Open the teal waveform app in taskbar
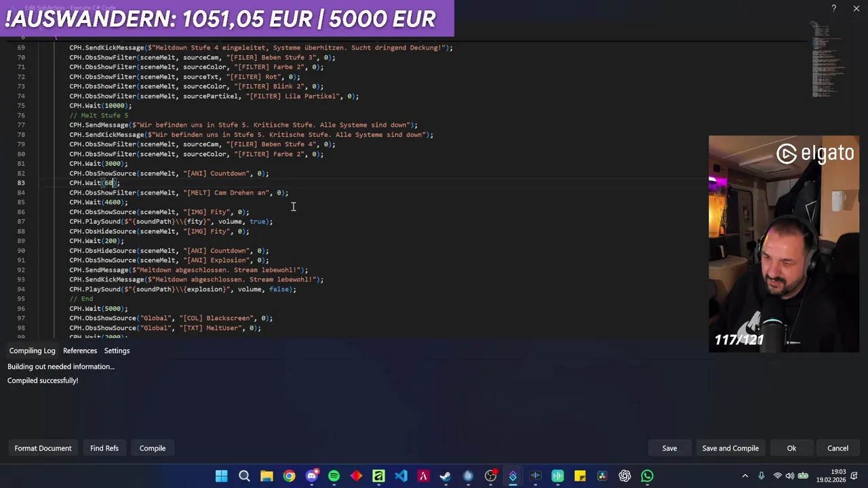 tap(557, 476)
